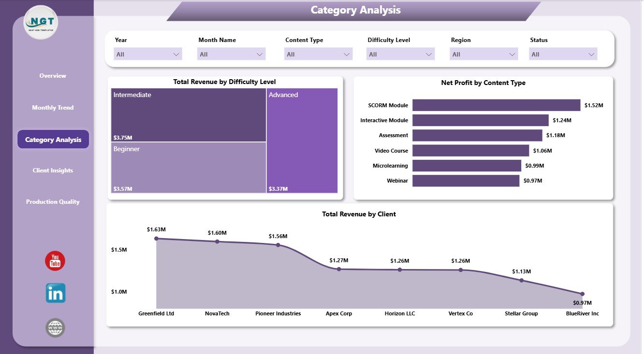Select the Horizon LLC data point

tap(400, 269)
